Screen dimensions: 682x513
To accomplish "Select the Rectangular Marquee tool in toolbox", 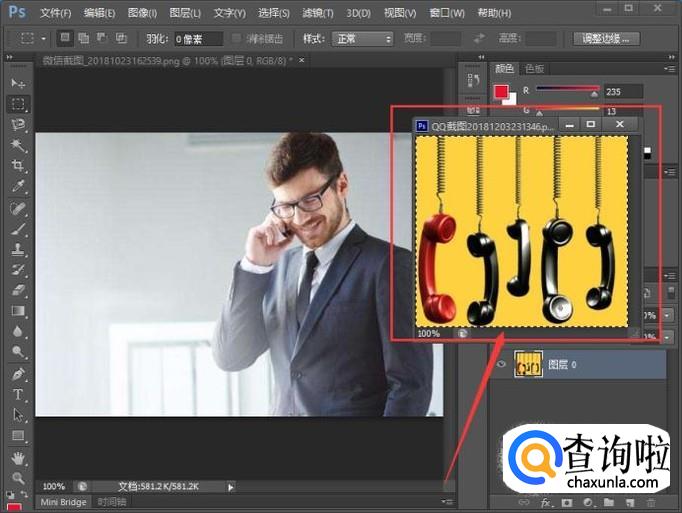I will coord(18,104).
